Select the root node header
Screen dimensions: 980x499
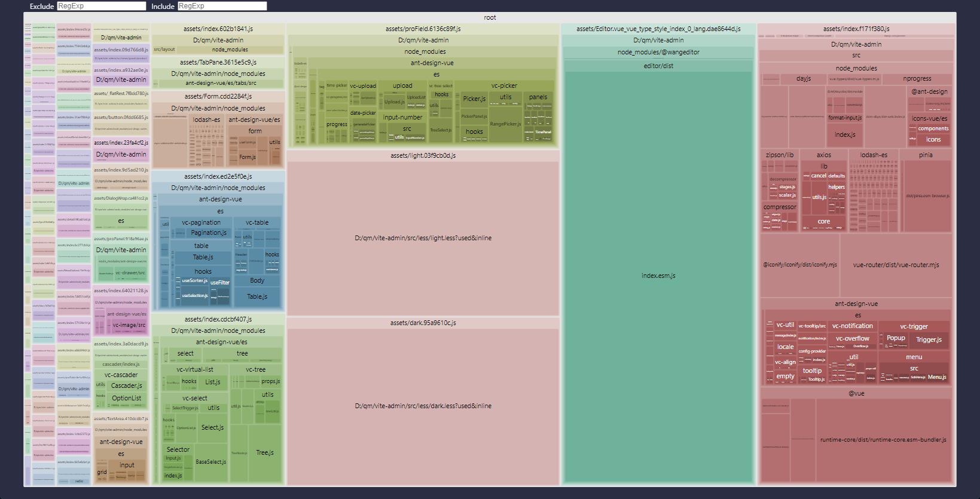pos(490,17)
